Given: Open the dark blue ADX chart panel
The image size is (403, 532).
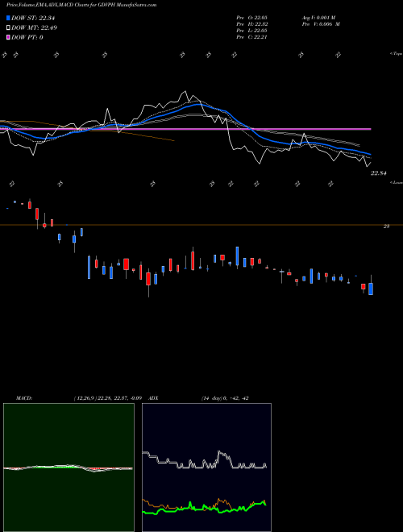Looking at the screenshot, I should click(206, 468).
